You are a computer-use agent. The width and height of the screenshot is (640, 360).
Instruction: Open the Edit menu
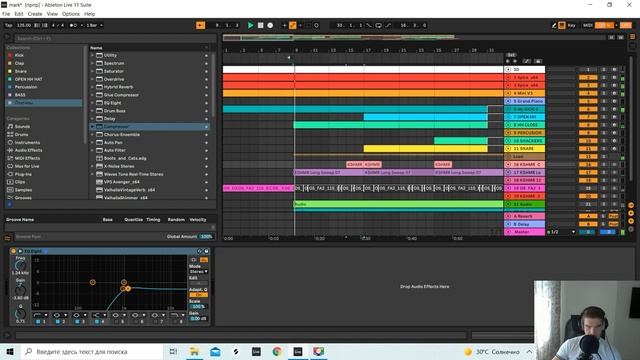[19, 14]
